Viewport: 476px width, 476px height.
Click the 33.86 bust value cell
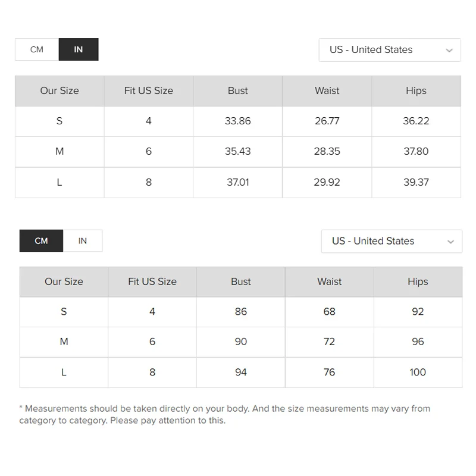pyautogui.click(x=238, y=121)
